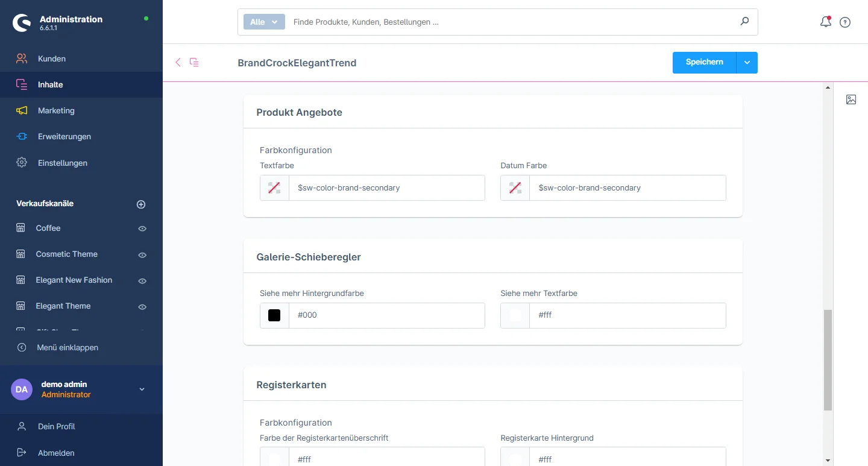Click the Siehe mehr Textfarbe input field

point(627,315)
